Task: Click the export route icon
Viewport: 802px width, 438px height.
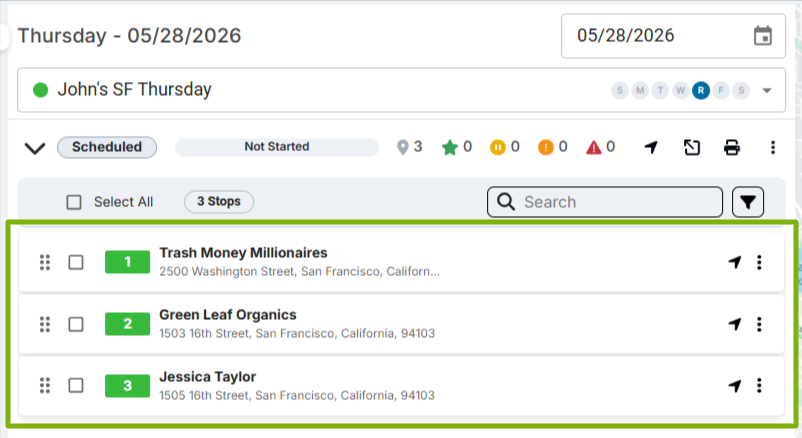Action: tap(692, 147)
